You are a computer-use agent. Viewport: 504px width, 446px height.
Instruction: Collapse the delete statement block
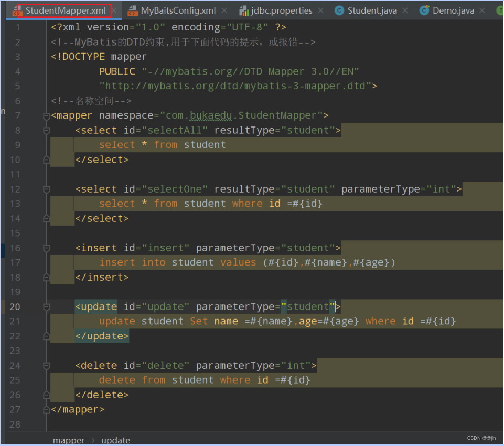click(x=46, y=367)
